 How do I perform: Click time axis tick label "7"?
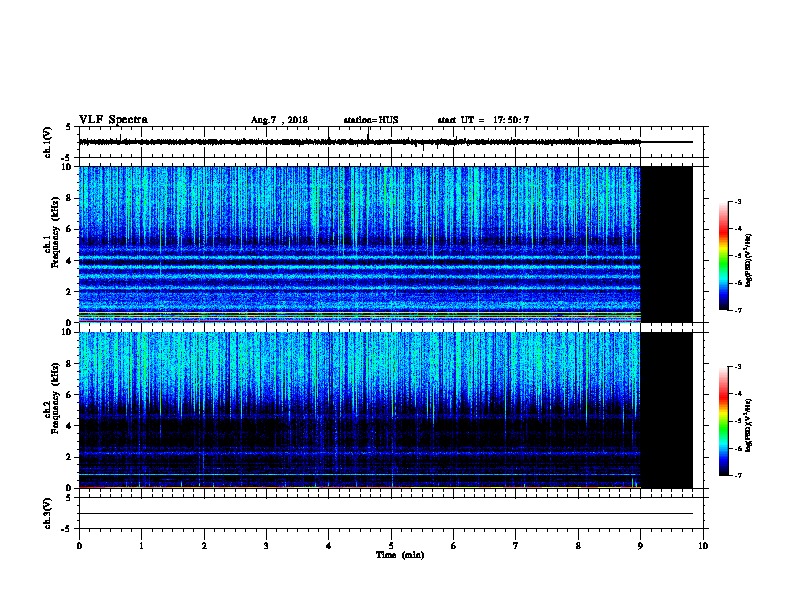[516, 546]
